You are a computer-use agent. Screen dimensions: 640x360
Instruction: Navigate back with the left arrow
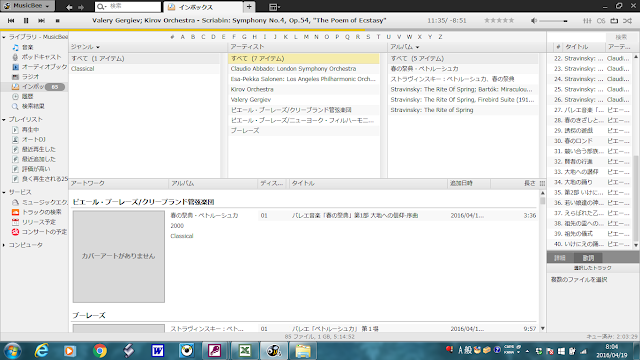[69, 7]
